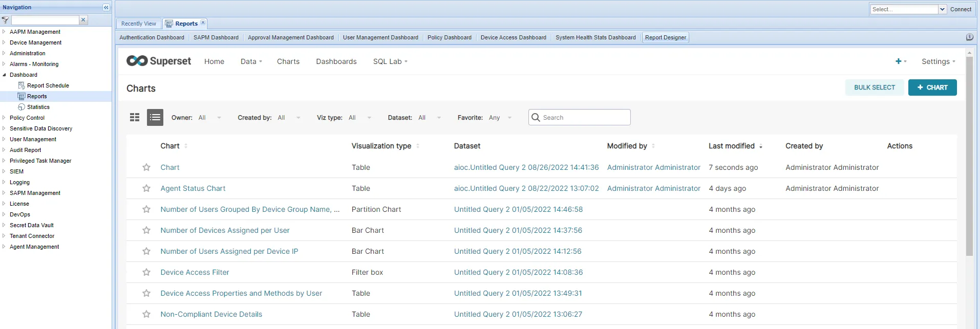Collapse the Dashboard tree node
This screenshot has height=329, width=980.
click(x=4, y=75)
